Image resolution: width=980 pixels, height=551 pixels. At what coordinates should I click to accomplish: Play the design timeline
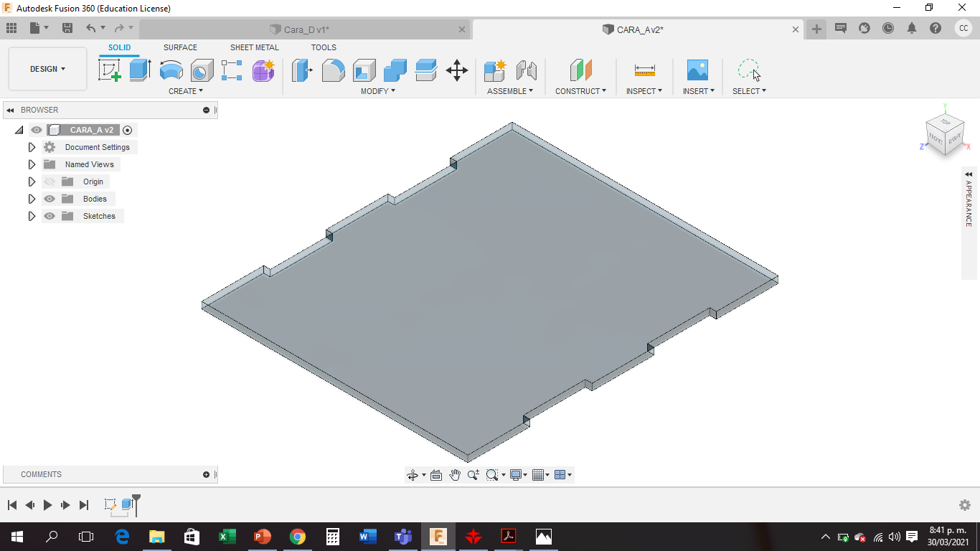tap(47, 505)
